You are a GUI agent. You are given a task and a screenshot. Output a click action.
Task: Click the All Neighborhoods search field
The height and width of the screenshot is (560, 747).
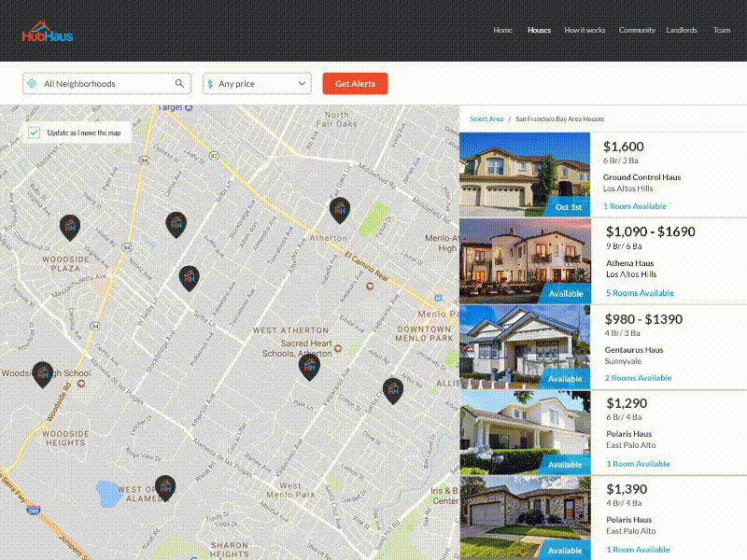[x=106, y=84]
